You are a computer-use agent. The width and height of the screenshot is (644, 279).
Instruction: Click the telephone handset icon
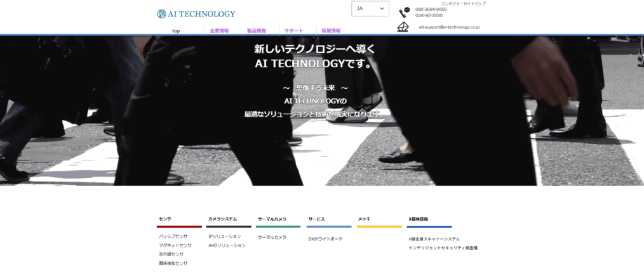click(x=405, y=12)
